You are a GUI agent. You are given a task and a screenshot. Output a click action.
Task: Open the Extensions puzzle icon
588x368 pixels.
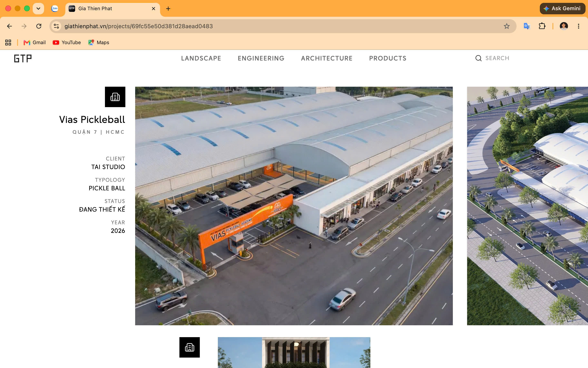[x=542, y=26]
